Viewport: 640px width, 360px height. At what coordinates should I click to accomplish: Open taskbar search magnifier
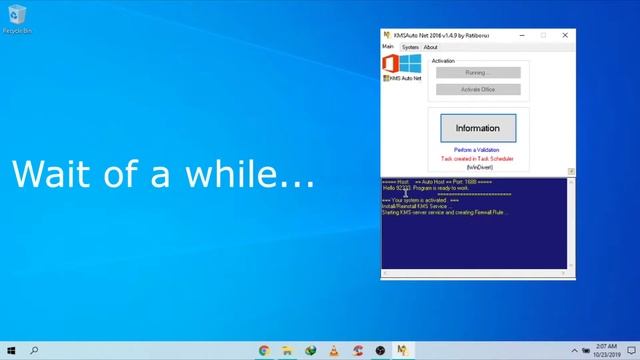(34, 351)
